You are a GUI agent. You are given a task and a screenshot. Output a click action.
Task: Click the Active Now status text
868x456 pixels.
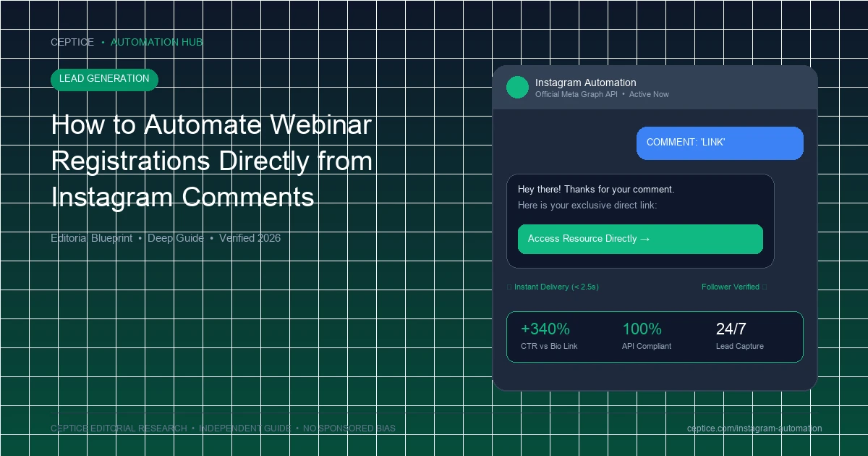point(649,94)
